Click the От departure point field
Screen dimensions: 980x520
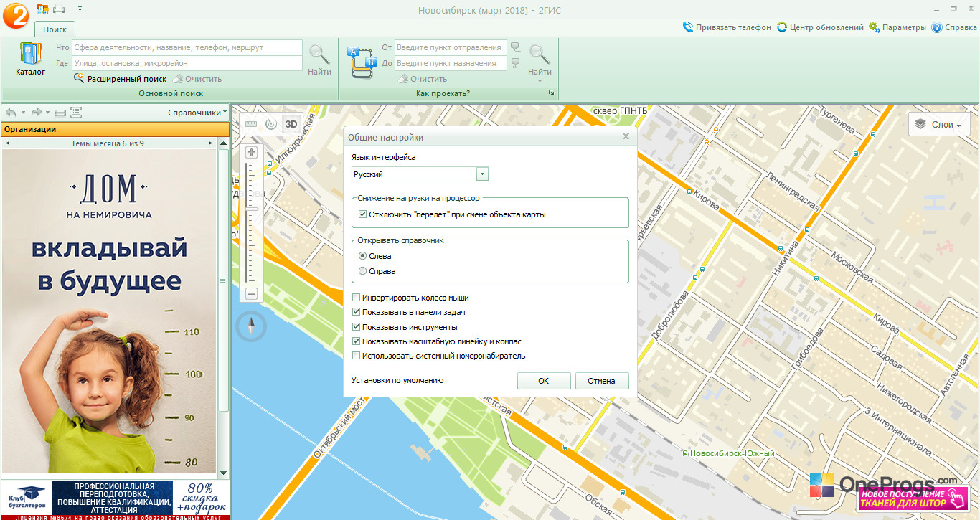pyautogui.click(x=451, y=47)
